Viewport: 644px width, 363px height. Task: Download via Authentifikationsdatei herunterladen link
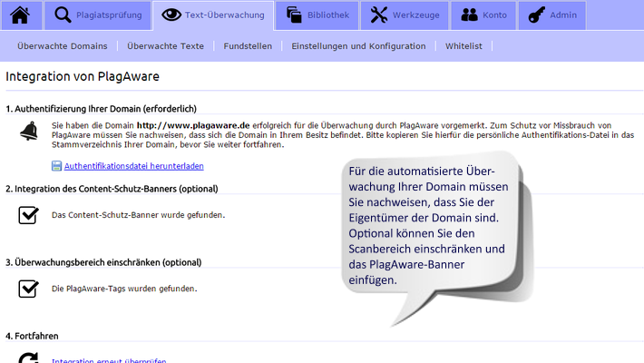[x=133, y=166]
